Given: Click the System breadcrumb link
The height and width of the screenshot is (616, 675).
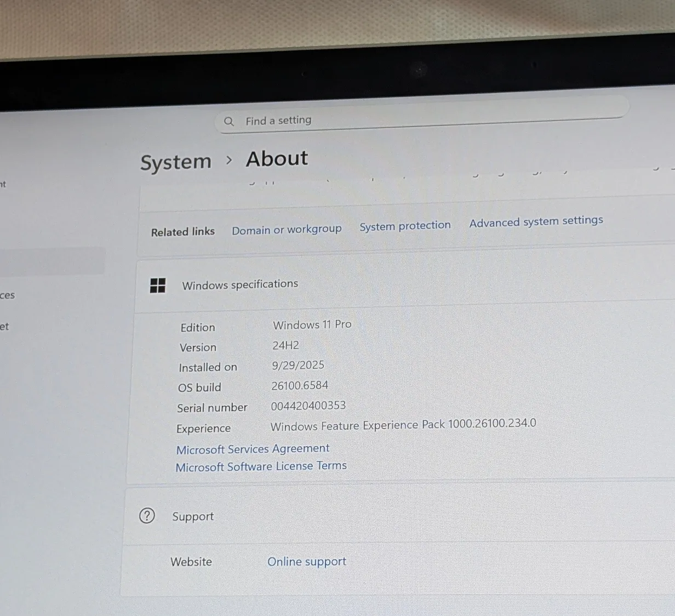Looking at the screenshot, I should click(x=176, y=161).
